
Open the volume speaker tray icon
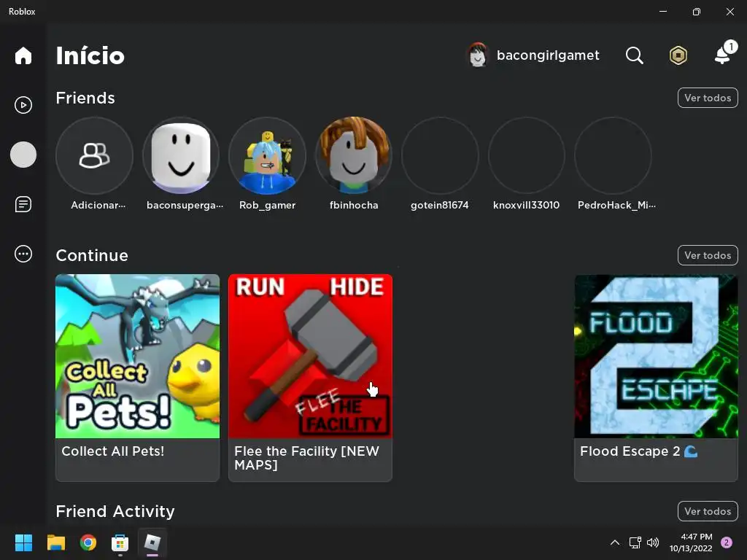pyautogui.click(x=653, y=542)
